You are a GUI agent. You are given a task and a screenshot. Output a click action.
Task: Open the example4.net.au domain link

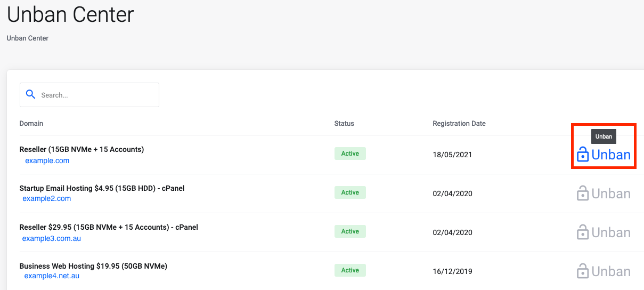click(x=52, y=276)
